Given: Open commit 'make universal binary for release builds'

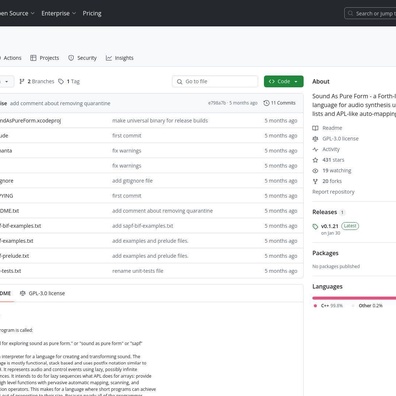Looking at the screenshot, I should pos(160,121).
